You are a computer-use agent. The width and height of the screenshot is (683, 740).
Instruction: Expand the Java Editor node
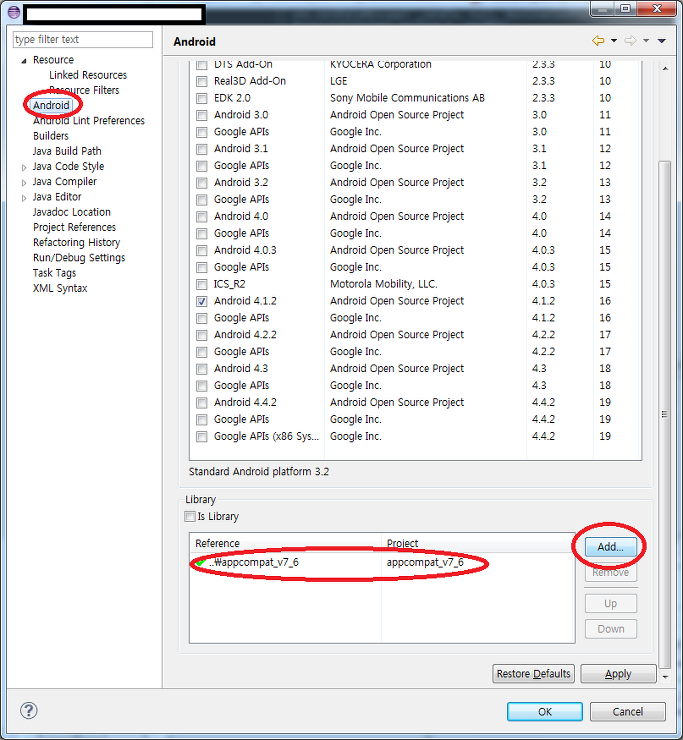(x=24, y=198)
